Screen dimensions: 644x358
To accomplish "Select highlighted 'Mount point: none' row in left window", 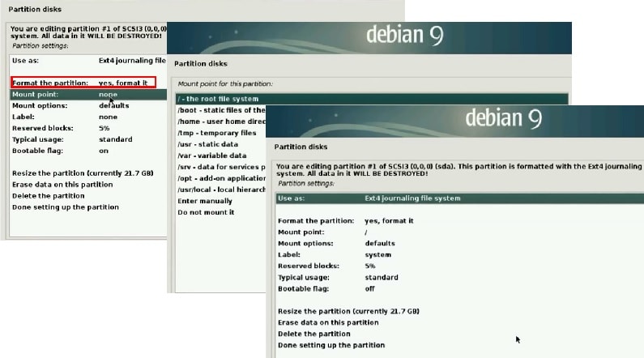I will [x=88, y=95].
